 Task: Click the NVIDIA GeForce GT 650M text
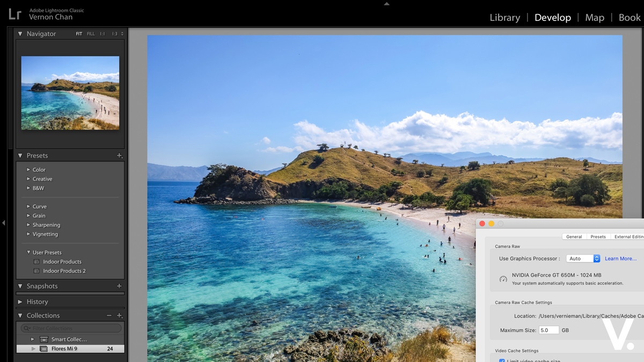pyautogui.click(x=557, y=275)
